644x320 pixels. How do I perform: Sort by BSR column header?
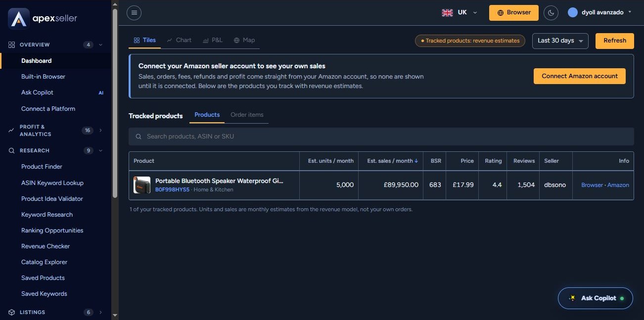(436, 161)
